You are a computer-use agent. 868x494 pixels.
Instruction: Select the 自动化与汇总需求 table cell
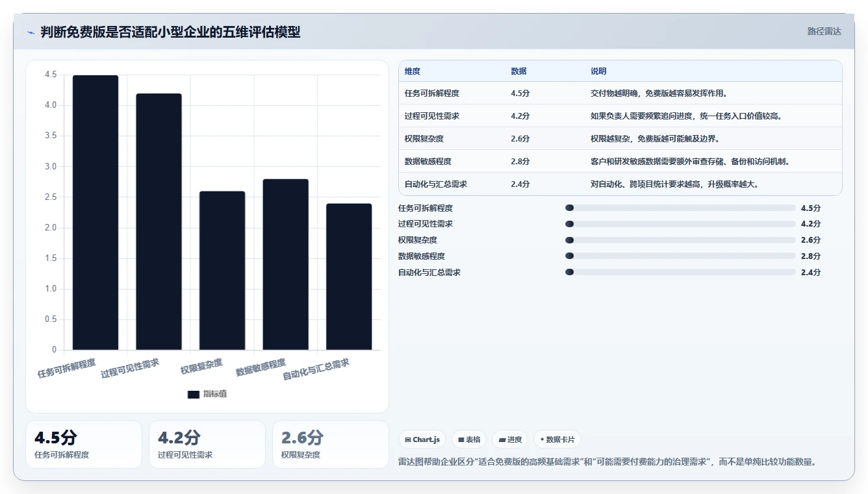tap(436, 184)
